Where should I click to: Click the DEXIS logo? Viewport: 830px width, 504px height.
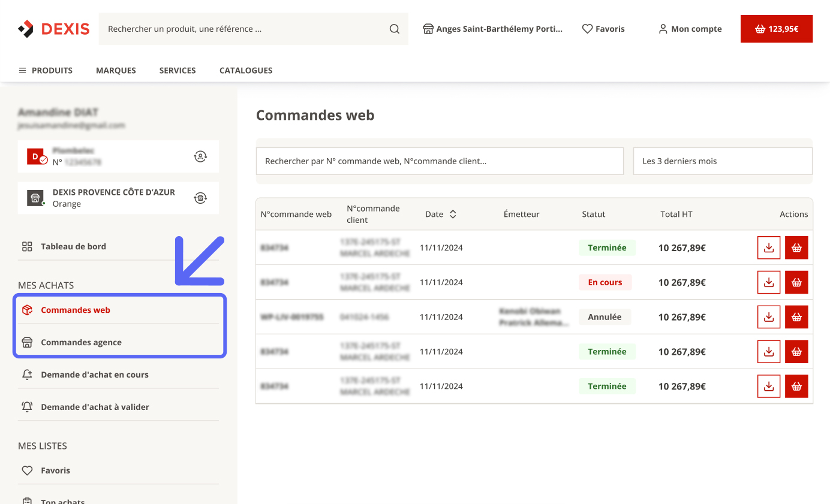pyautogui.click(x=54, y=29)
